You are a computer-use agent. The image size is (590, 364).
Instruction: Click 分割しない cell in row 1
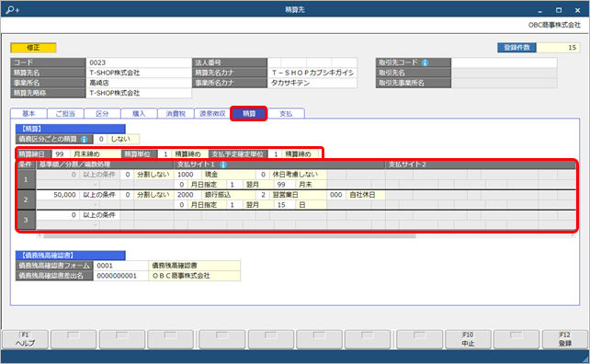(x=153, y=175)
